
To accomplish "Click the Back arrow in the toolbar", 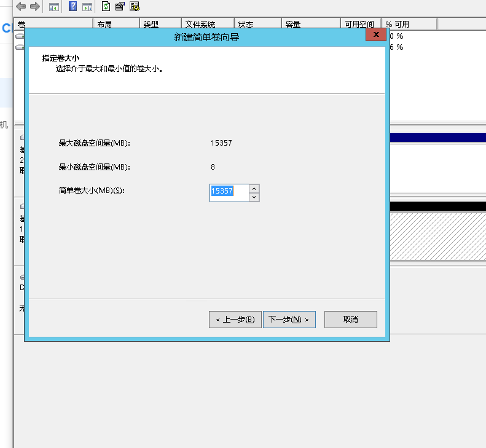I will 21,7.
